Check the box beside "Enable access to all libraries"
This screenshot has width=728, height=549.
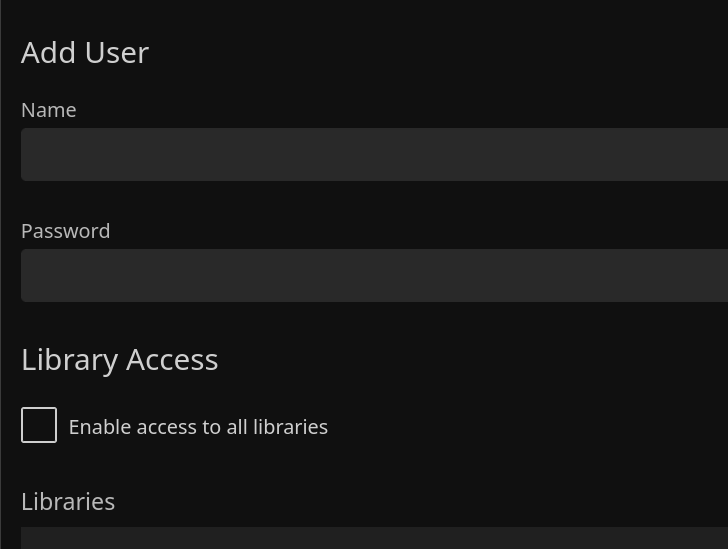39,425
